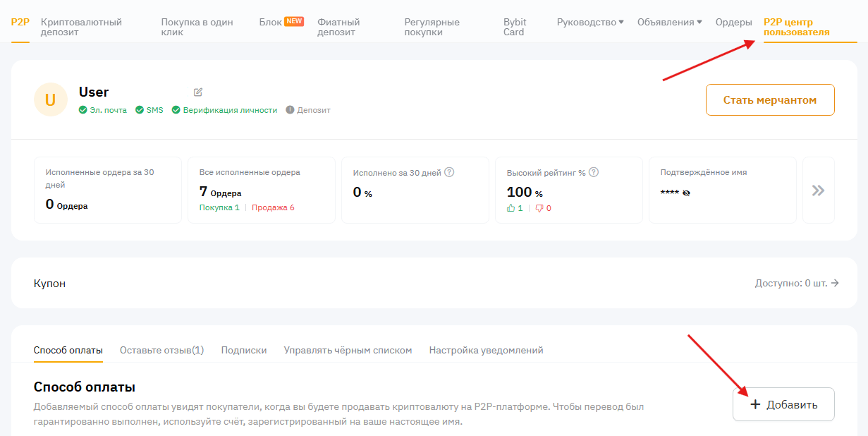Click the thumbs-up positive rating icon
The height and width of the screenshot is (436, 868).
(511, 208)
